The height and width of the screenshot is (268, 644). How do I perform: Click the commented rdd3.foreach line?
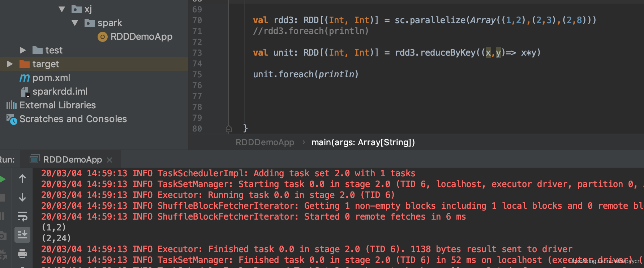click(x=310, y=31)
